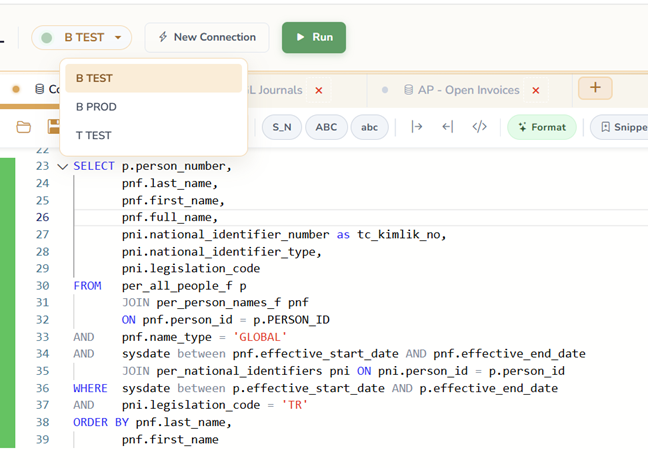This screenshot has height=468, width=648.
Task: Click 'GLOBAL' string on line 33
Action: click(260, 337)
